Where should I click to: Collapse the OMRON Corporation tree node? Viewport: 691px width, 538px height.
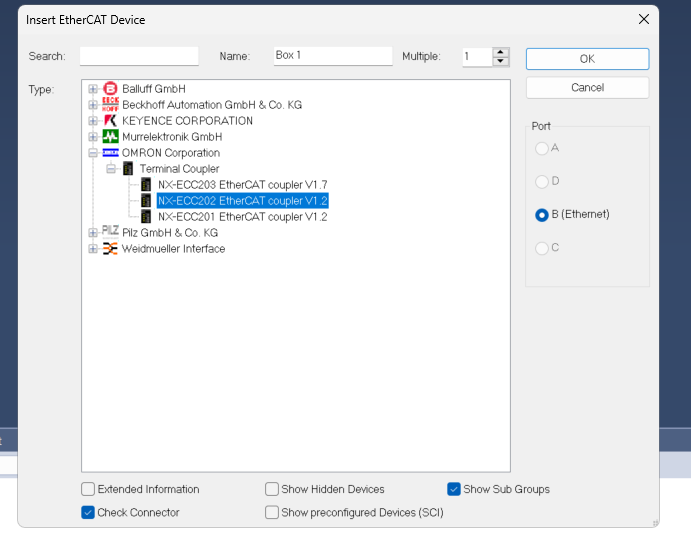point(93,153)
